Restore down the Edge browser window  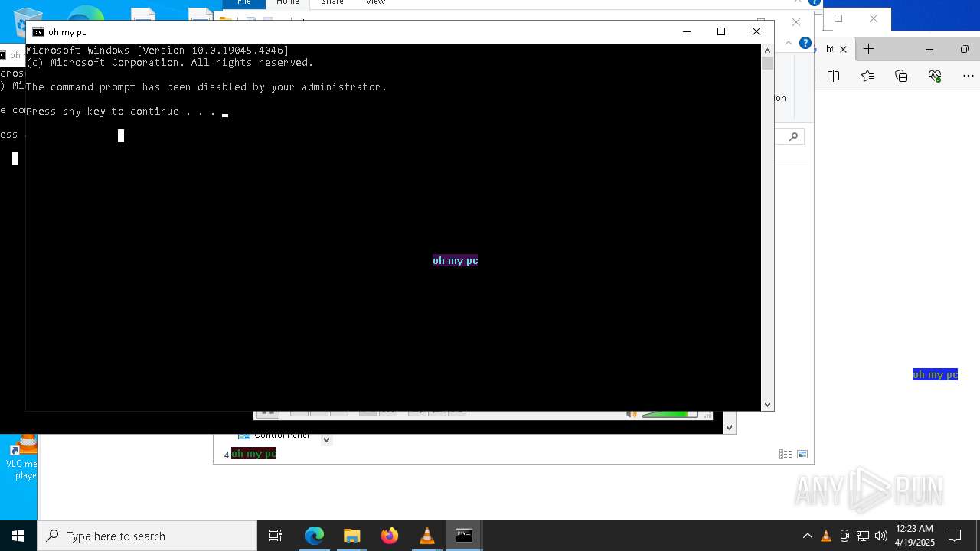click(964, 49)
